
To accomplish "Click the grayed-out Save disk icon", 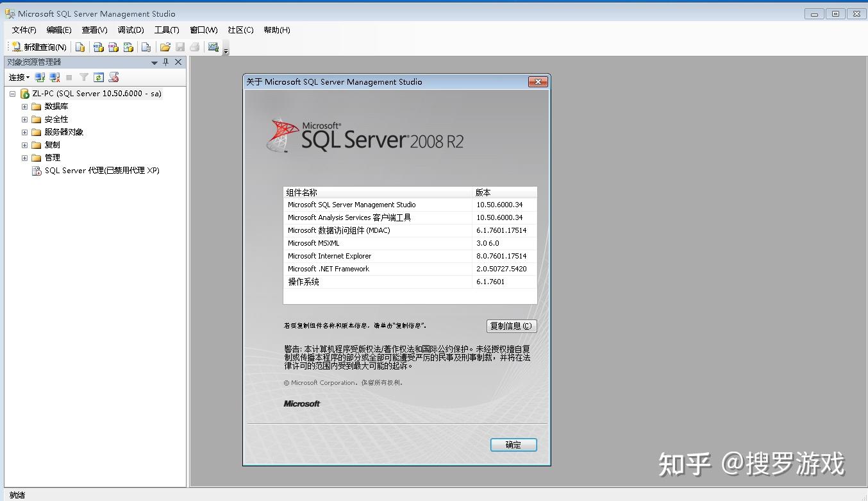I will [180, 47].
